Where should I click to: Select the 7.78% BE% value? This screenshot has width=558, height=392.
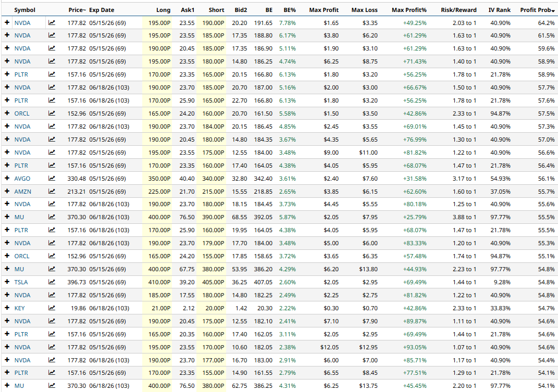tap(287, 23)
